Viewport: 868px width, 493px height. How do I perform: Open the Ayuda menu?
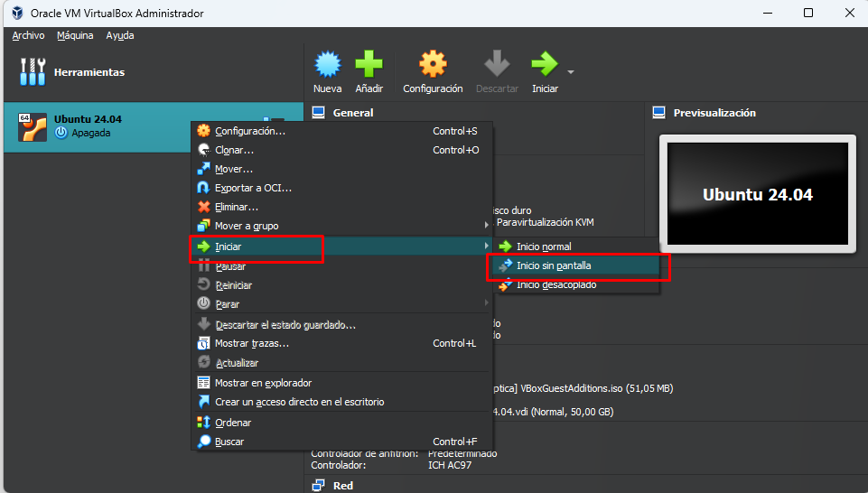coord(120,35)
